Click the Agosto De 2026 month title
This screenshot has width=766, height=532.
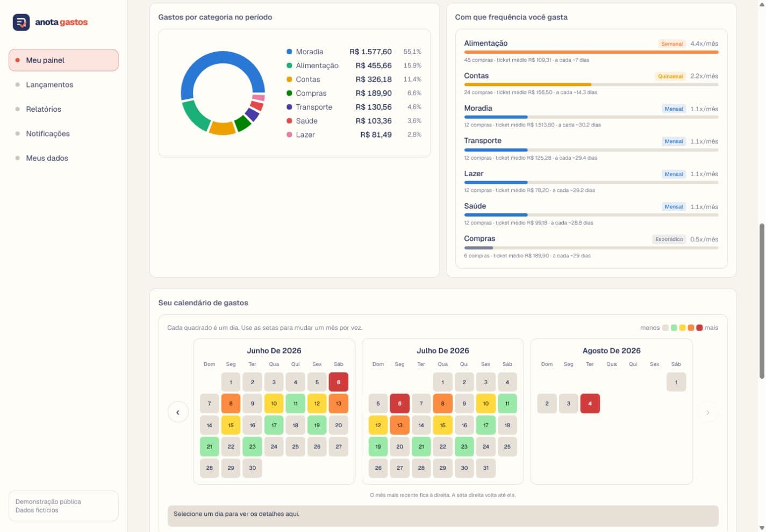612,350
